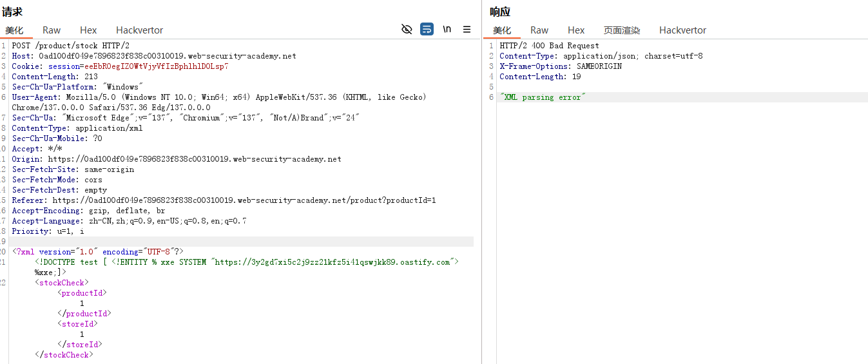Image resolution: width=868 pixels, height=364 pixels.
Task: Click the closing stockCheck tag
Action: [64, 355]
